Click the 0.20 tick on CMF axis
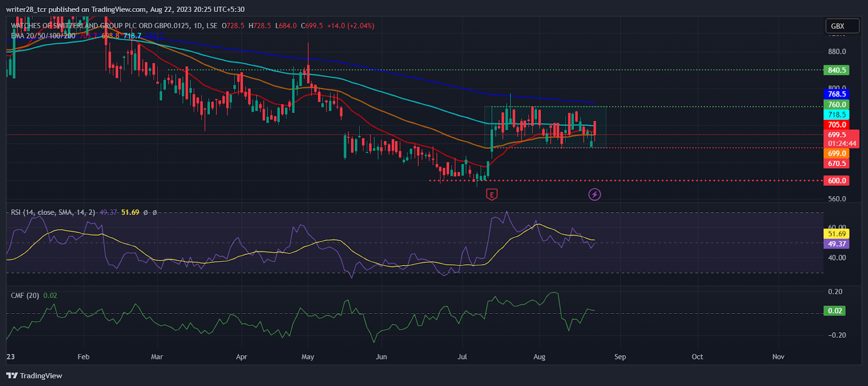 [x=835, y=292]
